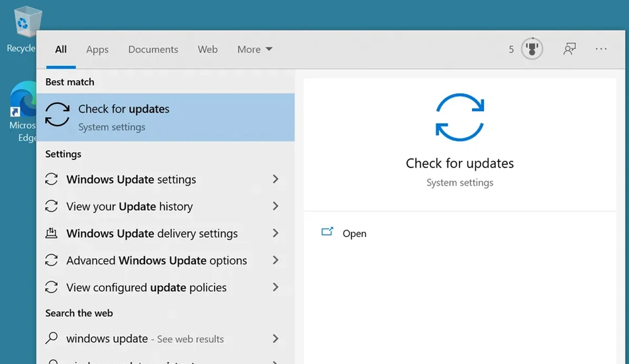629x364 pixels.
Task: Switch to the Apps tab
Action: pyautogui.click(x=97, y=50)
